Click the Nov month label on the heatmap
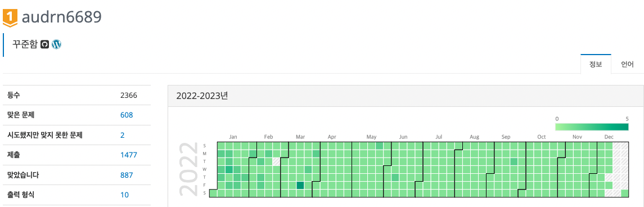This screenshot has height=207, width=644. click(x=578, y=137)
